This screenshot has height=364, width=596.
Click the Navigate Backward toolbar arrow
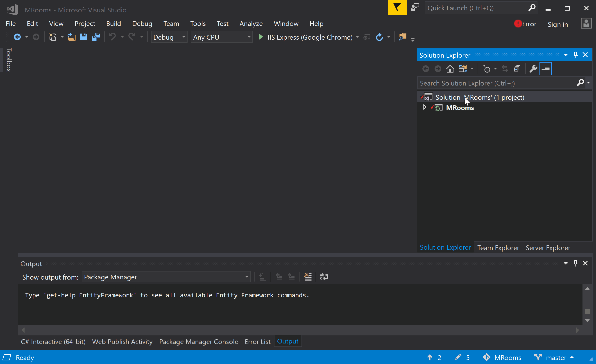tap(17, 37)
